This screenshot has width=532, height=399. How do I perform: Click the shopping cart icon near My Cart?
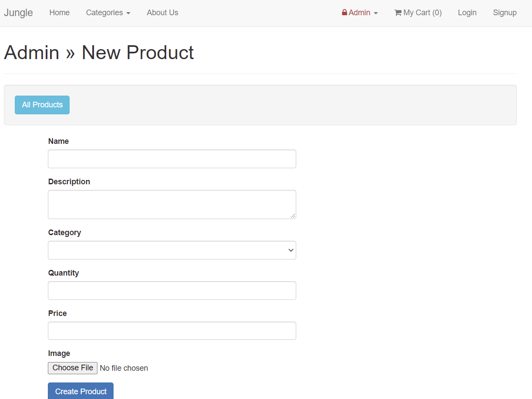coord(397,13)
